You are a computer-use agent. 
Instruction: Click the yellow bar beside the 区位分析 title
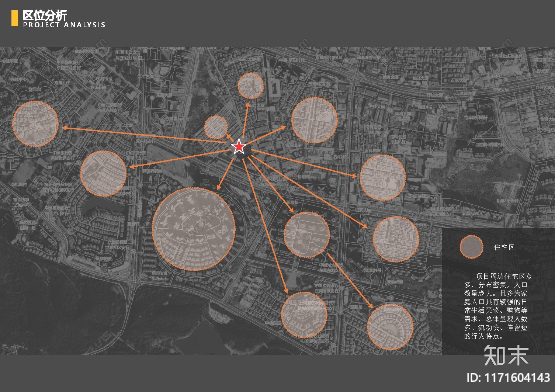pos(14,18)
